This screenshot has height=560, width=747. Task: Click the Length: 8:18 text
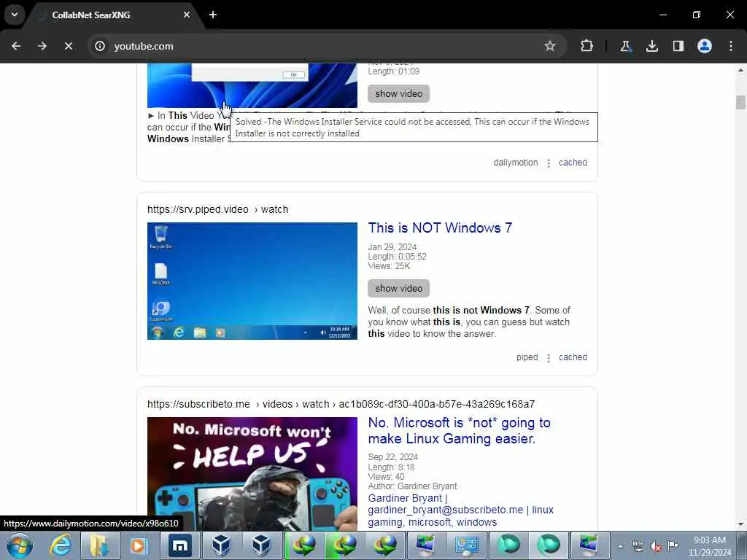coord(391,467)
